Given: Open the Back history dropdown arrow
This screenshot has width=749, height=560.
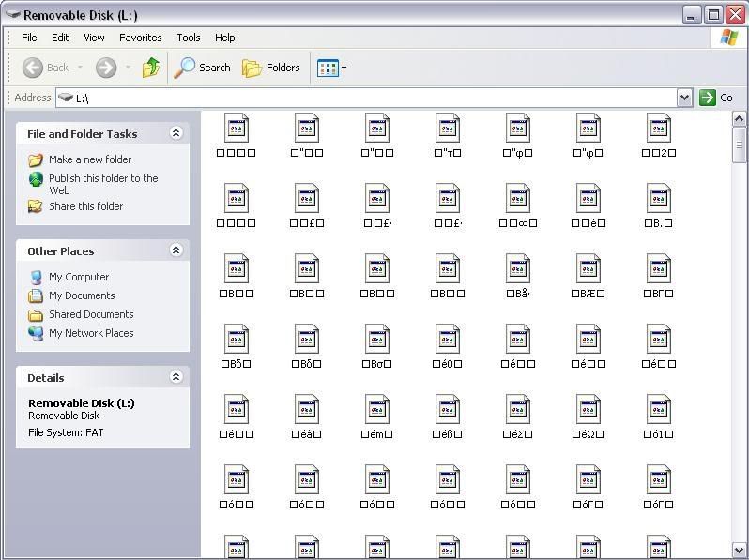Looking at the screenshot, I should pos(80,68).
